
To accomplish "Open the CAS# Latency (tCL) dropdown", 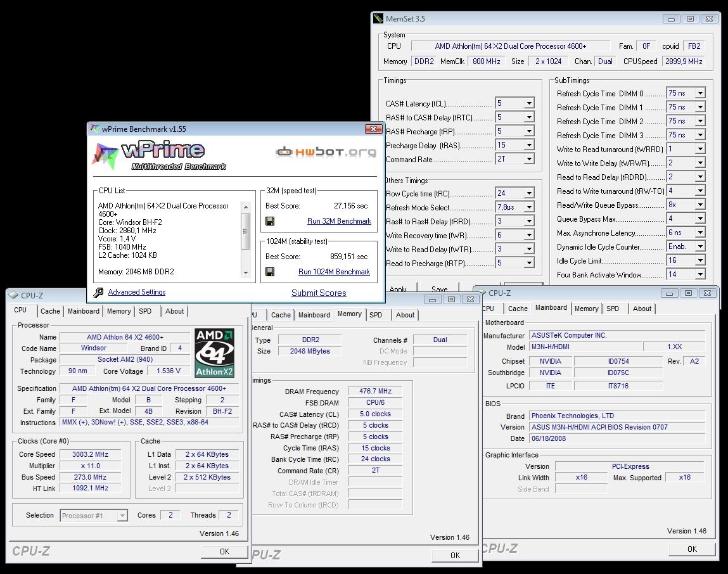I will [529, 103].
